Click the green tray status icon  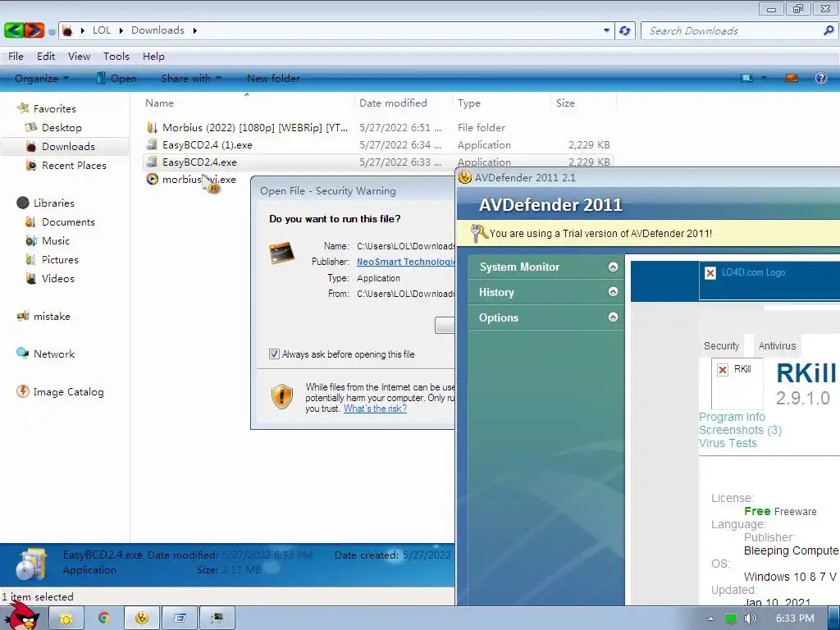point(730,619)
